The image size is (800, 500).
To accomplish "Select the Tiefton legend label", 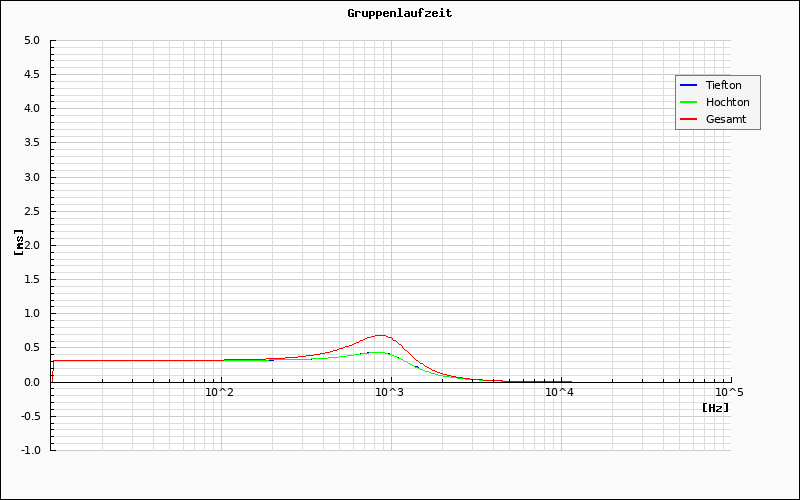I will coord(723,85).
